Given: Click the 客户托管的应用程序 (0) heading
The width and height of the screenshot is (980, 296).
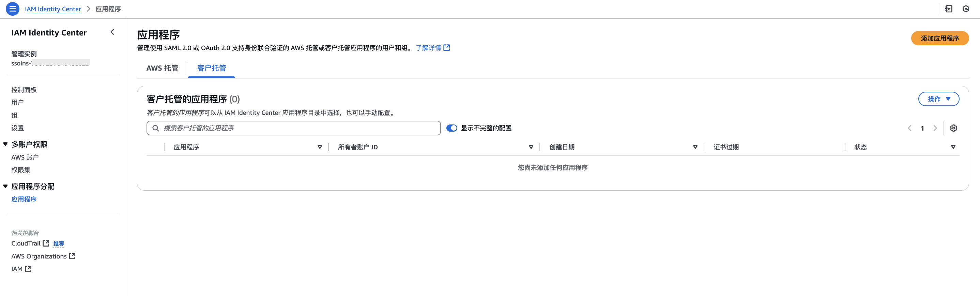Looking at the screenshot, I should (193, 99).
